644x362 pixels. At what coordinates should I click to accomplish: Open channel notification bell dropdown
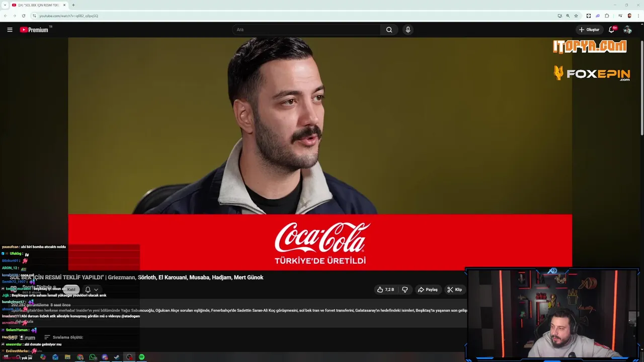pyautogui.click(x=91, y=290)
